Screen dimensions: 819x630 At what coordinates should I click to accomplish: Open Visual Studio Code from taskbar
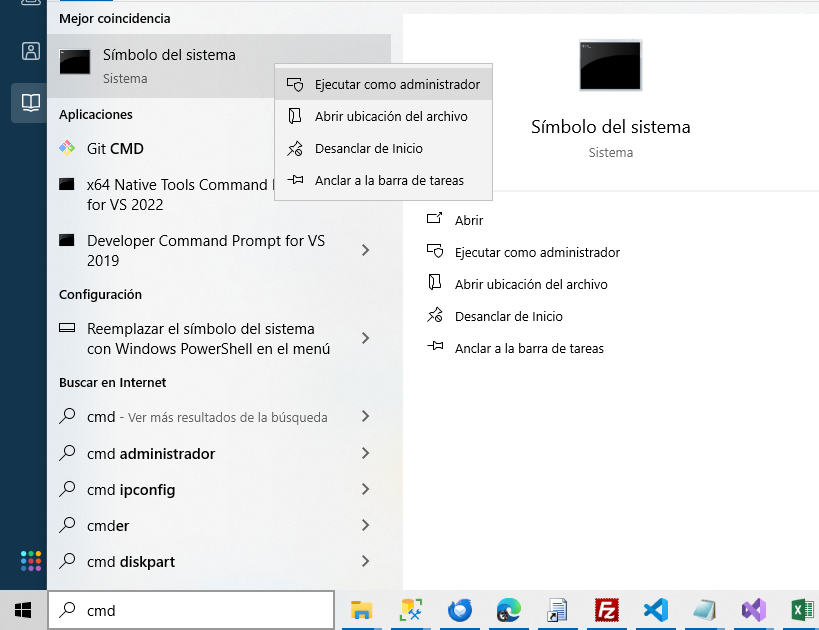click(x=656, y=610)
